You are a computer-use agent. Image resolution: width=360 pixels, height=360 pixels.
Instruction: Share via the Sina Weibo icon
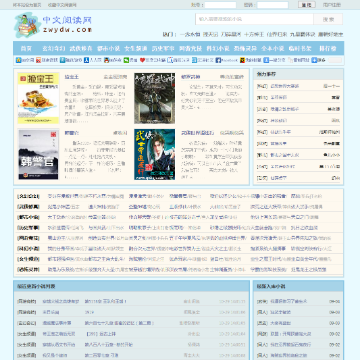tap(47, 60)
